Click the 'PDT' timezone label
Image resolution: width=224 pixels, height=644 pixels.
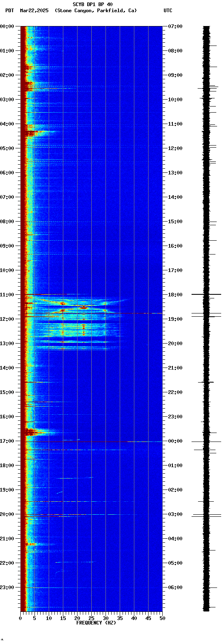[x=9, y=11]
